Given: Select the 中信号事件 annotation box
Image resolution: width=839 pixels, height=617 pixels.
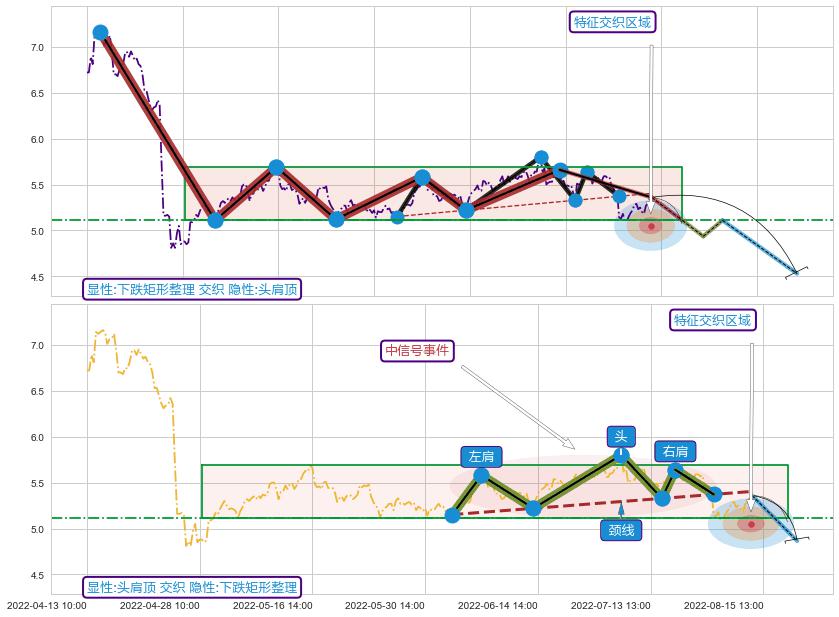Looking at the screenshot, I should pos(418,350).
